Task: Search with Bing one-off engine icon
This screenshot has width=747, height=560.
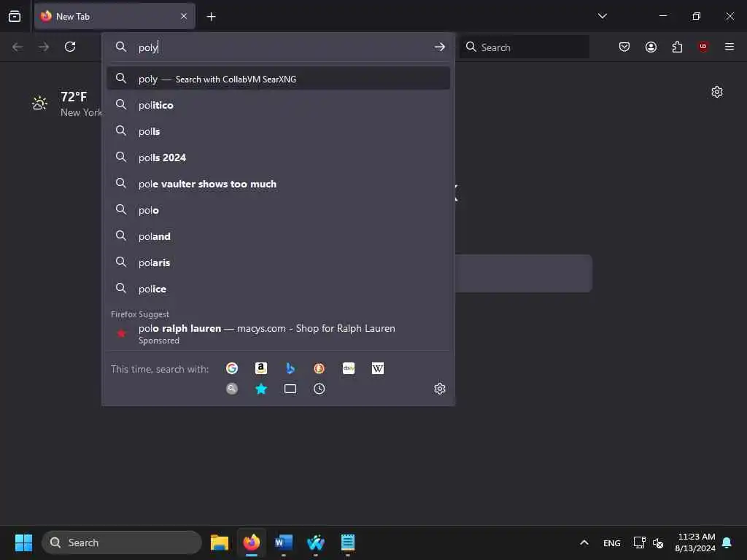Action: [x=290, y=368]
